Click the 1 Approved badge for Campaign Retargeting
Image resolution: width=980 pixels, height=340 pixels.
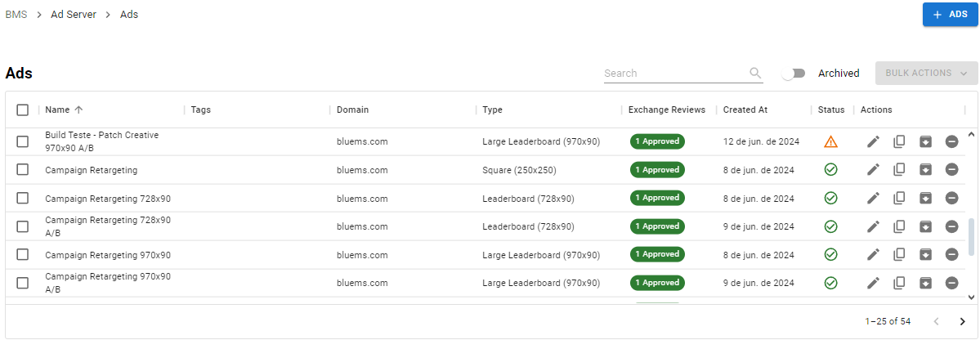(x=657, y=170)
